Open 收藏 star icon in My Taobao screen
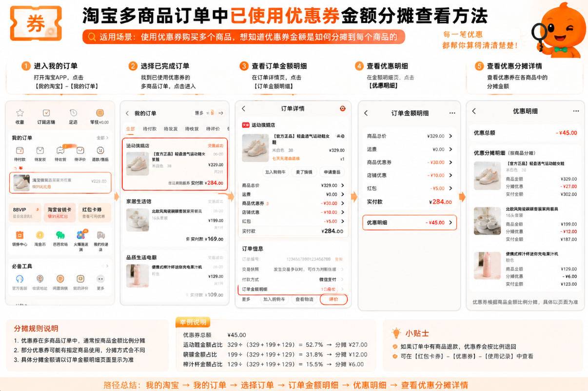The width and height of the screenshot is (588, 391). pyautogui.click(x=20, y=113)
